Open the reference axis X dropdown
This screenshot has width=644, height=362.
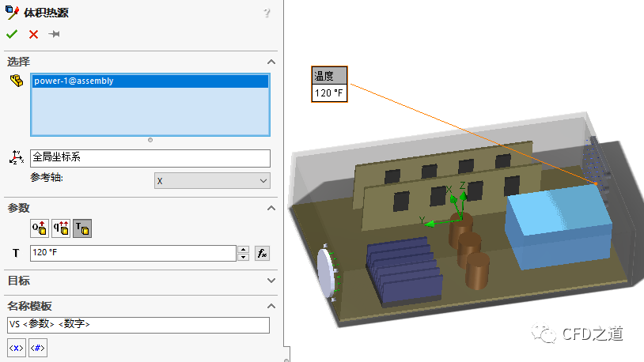pos(211,181)
